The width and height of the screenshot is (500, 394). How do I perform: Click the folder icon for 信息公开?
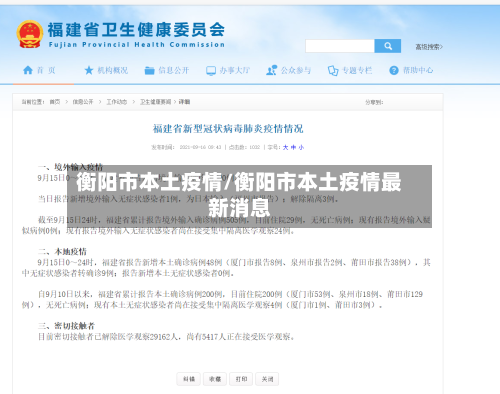pyautogui.click(x=149, y=71)
